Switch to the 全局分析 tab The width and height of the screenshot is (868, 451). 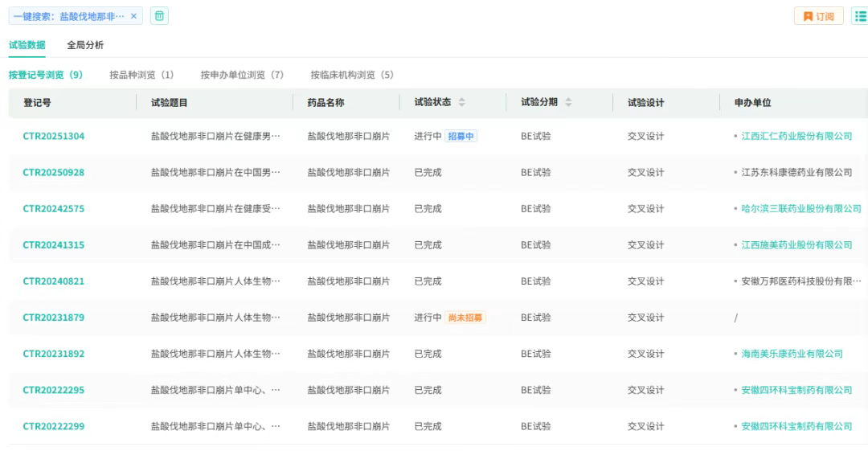pos(84,45)
